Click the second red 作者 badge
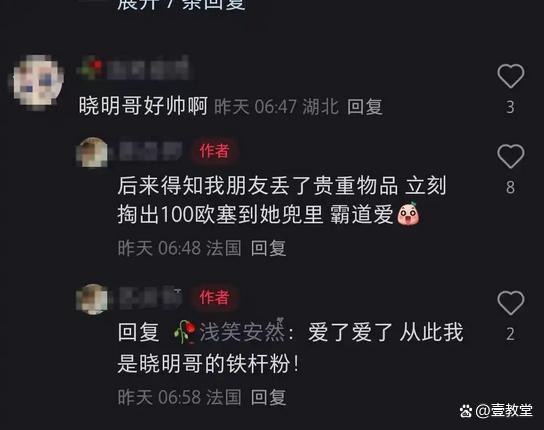The image size is (544, 430). (x=214, y=297)
